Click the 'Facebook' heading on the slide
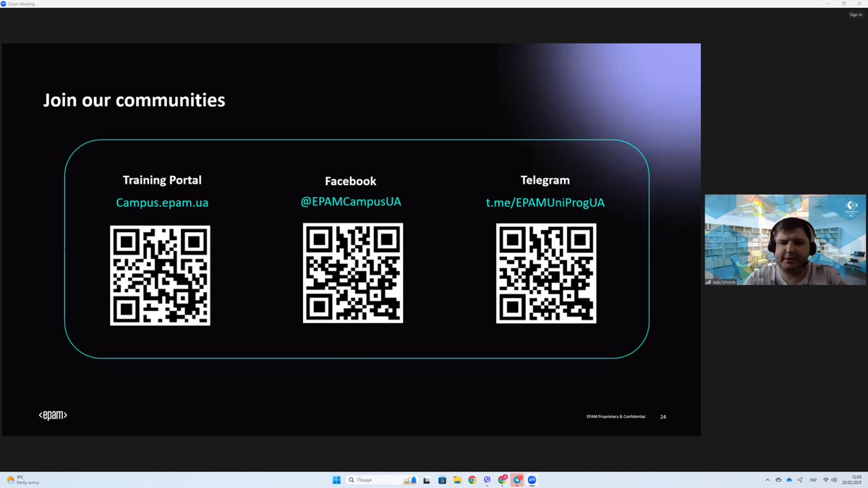Viewport: 868px width, 488px height. 351,181
